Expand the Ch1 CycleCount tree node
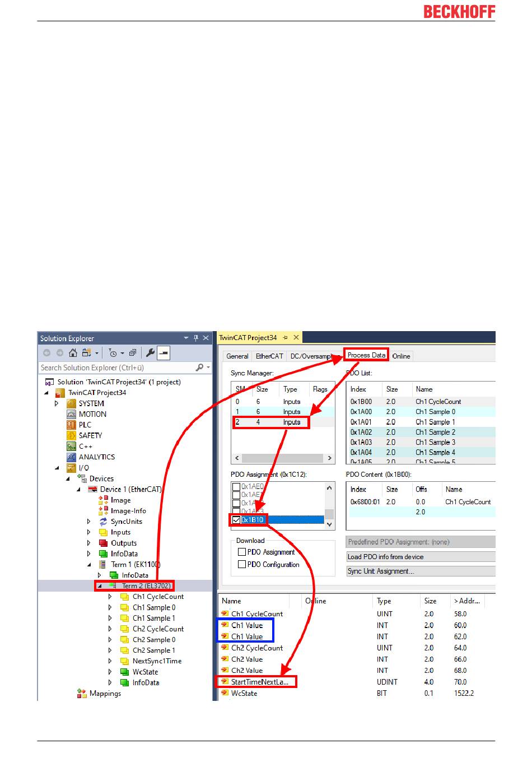This screenshot has height=767, width=532. coord(110,597)
